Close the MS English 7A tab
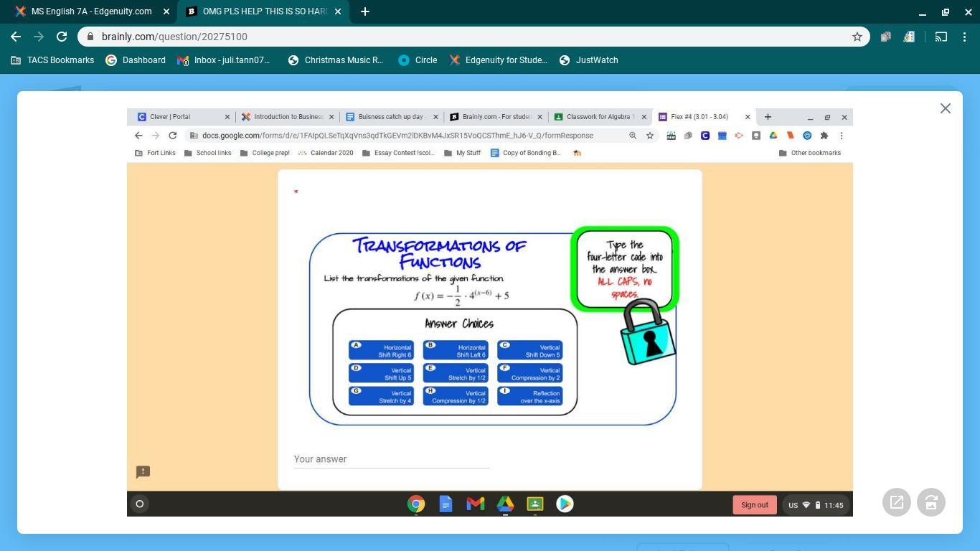 click(166, 11)
